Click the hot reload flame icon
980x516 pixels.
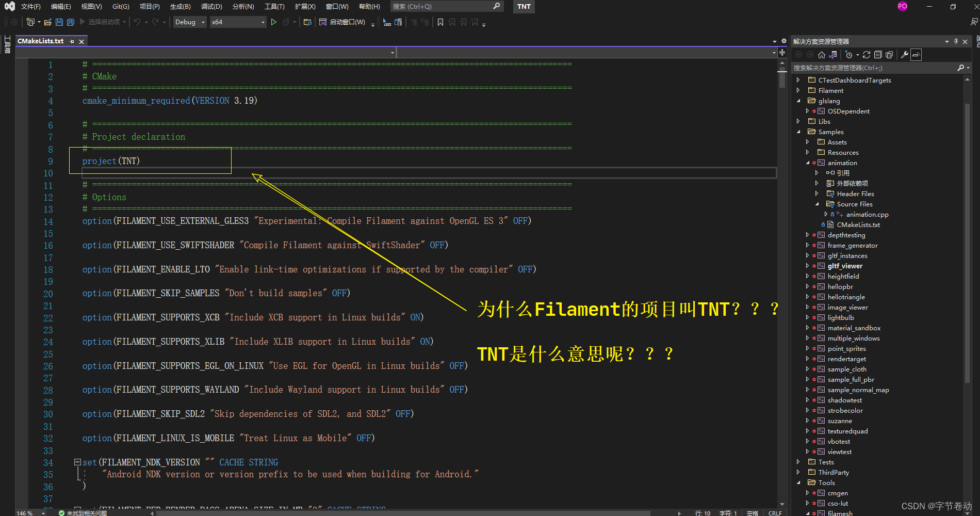point(286,22)
